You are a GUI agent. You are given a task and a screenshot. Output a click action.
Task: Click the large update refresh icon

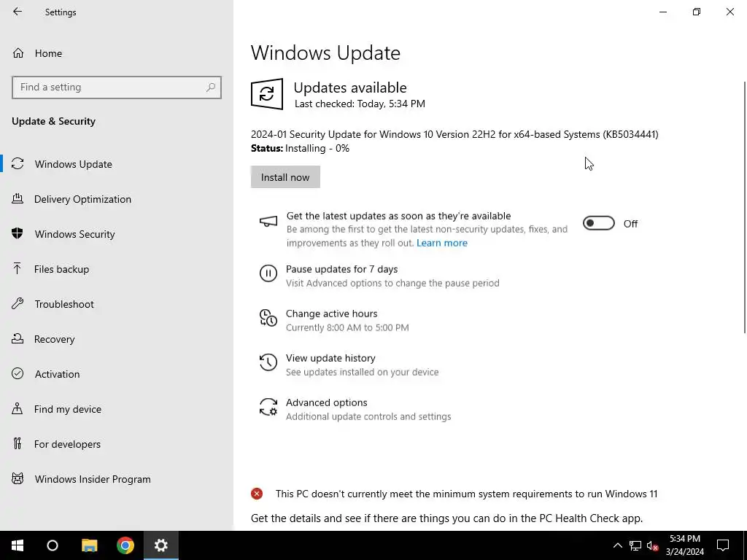tap(267, 94)
